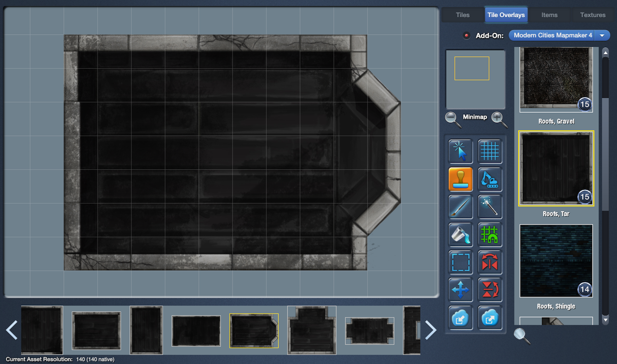Open the Textures tab
Screen dimensions: 617x364
click(592, 15)
